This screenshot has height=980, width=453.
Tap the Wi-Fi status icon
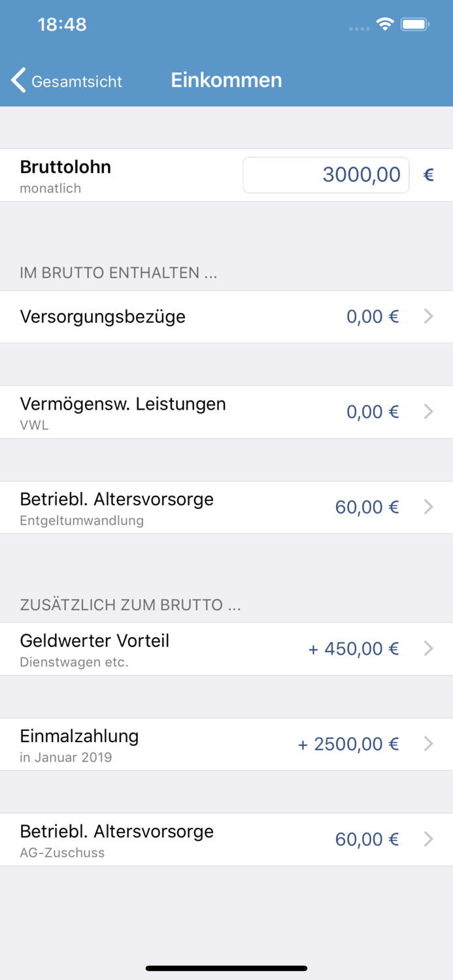[385, 24]
